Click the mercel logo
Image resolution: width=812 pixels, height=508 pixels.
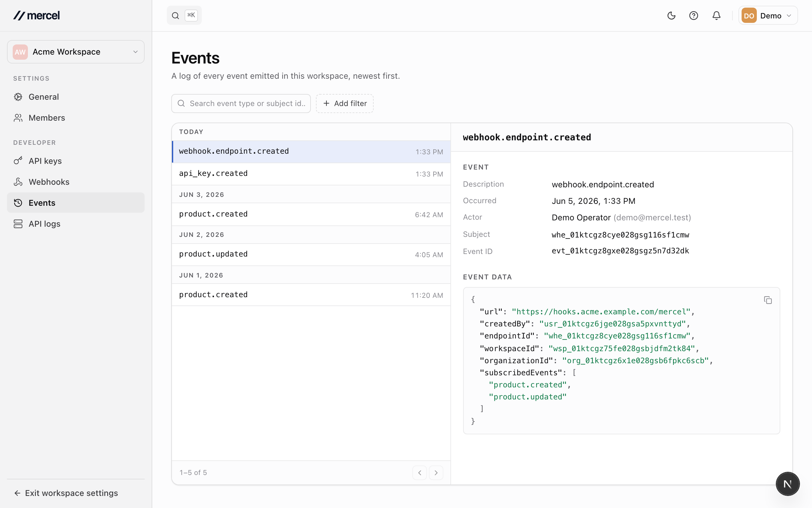coord(36,16)
